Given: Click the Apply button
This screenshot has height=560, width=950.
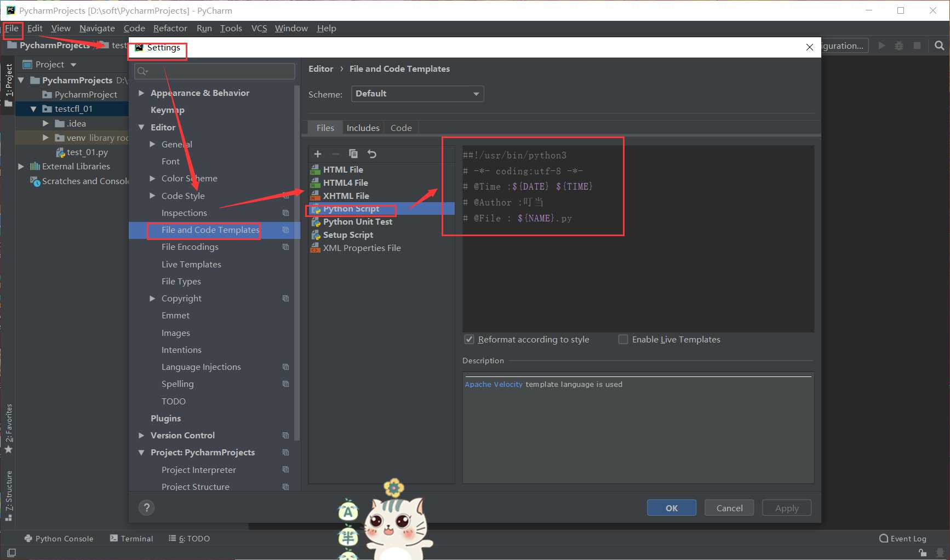Looking at the screenshot, I should [x=787, y=508].
